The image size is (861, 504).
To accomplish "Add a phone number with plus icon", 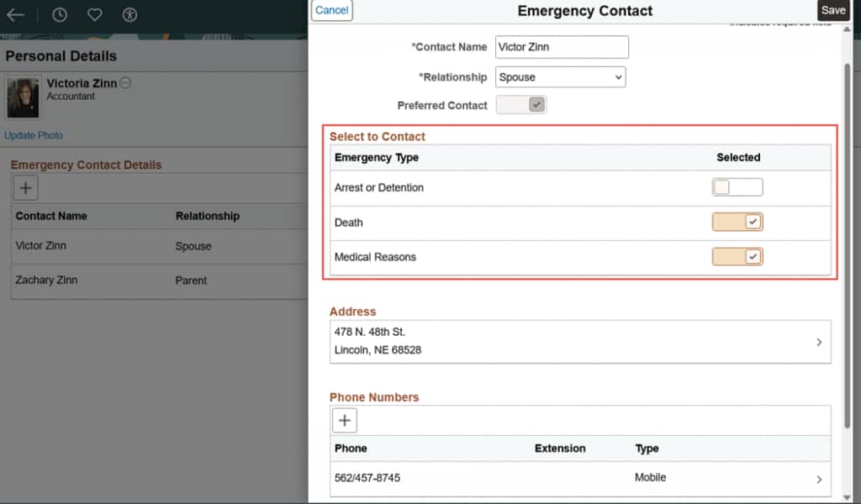I will click(x=345, y=420).
